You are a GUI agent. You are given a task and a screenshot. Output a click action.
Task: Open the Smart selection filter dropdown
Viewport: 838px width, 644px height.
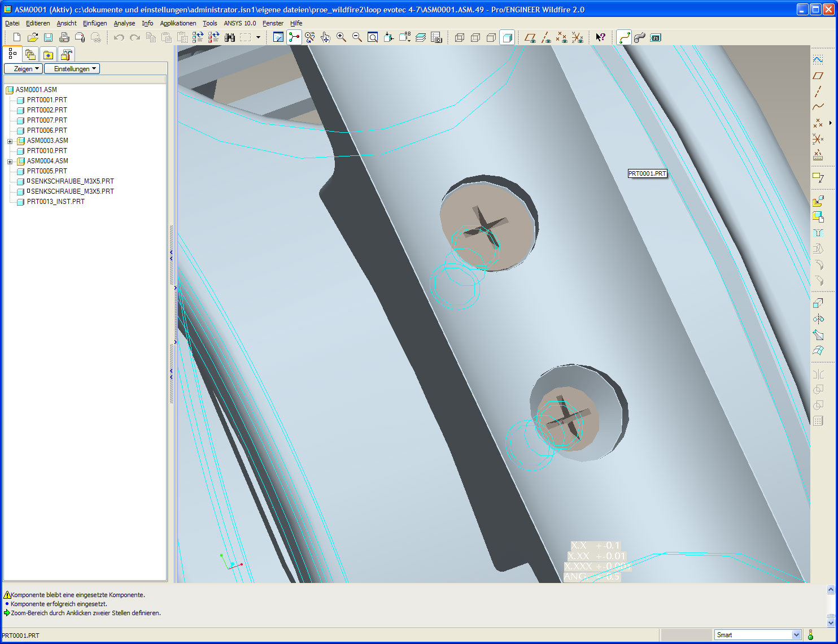[x=796, y=635]
